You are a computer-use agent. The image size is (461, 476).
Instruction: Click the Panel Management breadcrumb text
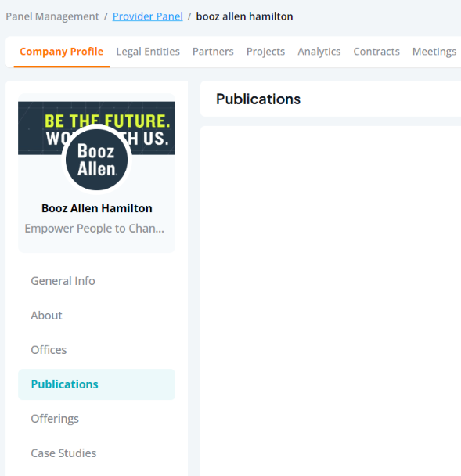tap(52, 16)
